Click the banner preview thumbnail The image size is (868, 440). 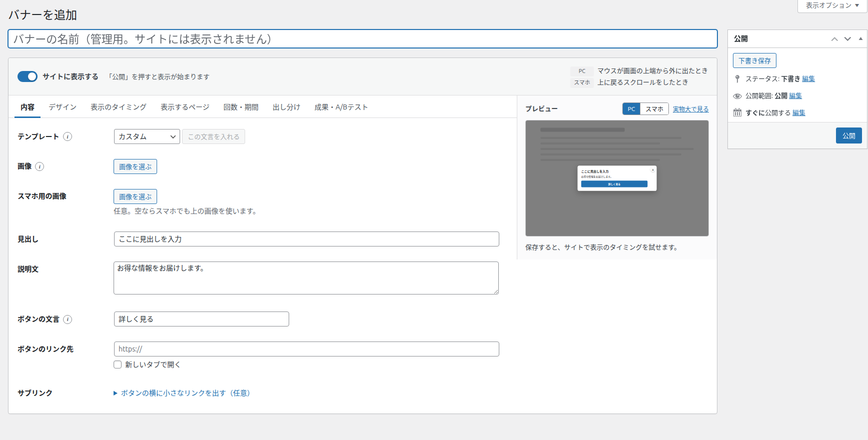(617, 178)
